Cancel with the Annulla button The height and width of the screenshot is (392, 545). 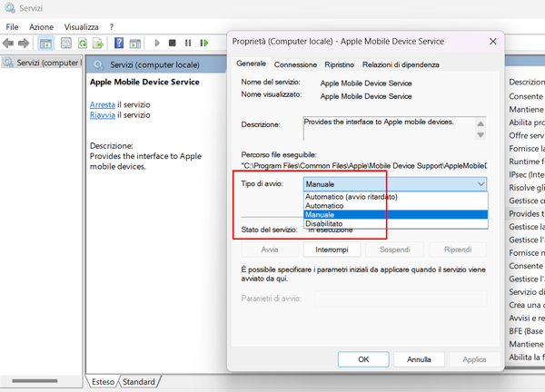click(x=419, y=359)
